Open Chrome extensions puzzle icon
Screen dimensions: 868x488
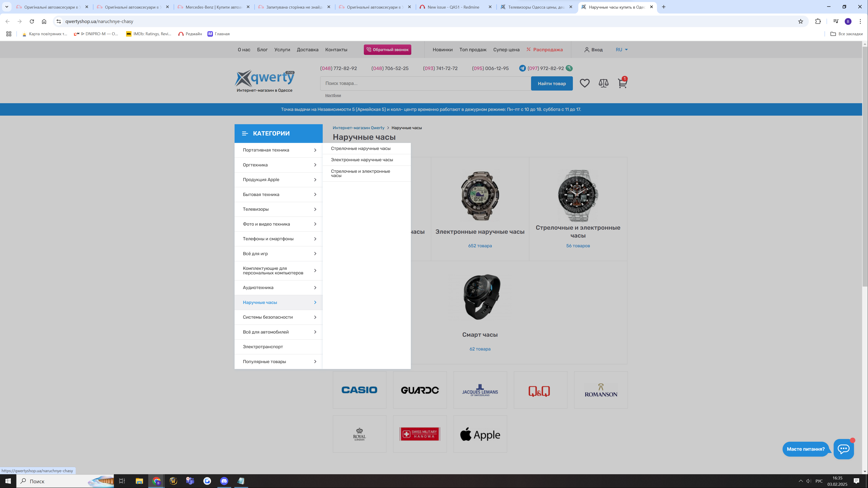pyautogui.click(x=818, y=21)
